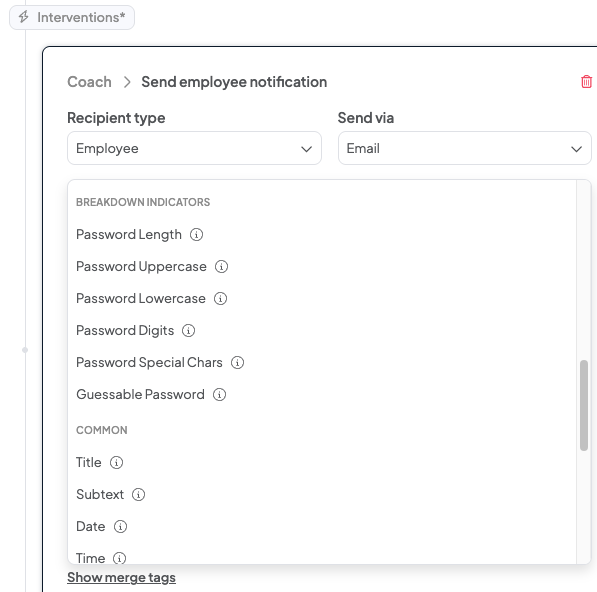Click the merge tags list scrollbar thumb
The width and height of the screenshot is (597, 592).
pyautogui.click(x=584, y=405)
